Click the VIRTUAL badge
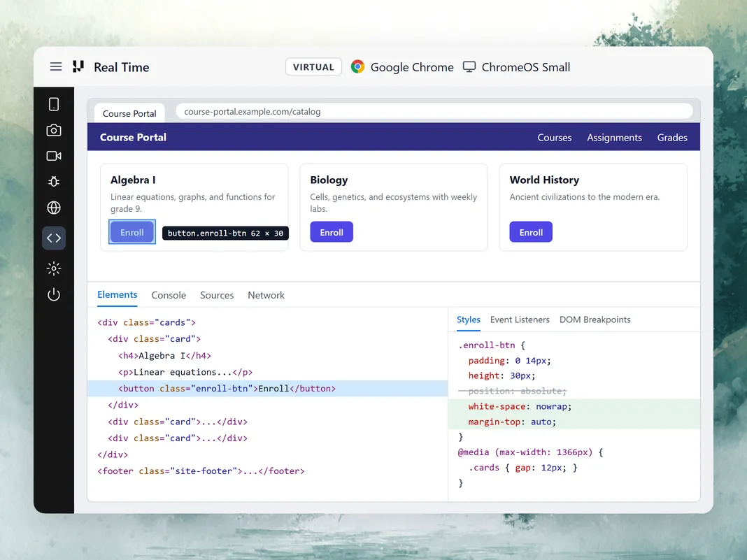Image resolution: width=747 pixels, height=560 pixels. point(313,67)
